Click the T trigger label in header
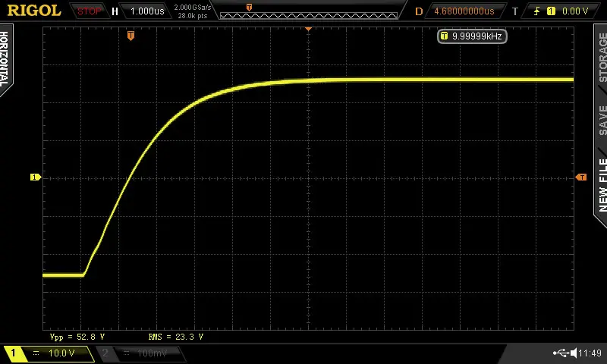This screenshot has height=364, width=607. click(515, 11)
